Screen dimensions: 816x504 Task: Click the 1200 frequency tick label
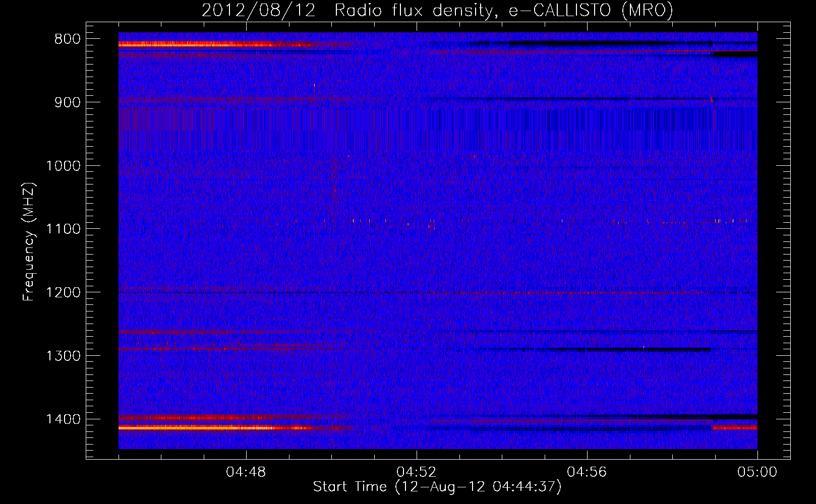point(63,293)
